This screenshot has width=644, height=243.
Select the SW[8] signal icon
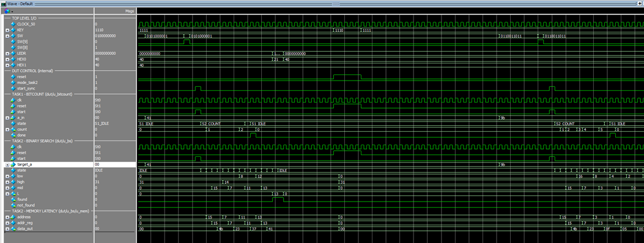13,48
